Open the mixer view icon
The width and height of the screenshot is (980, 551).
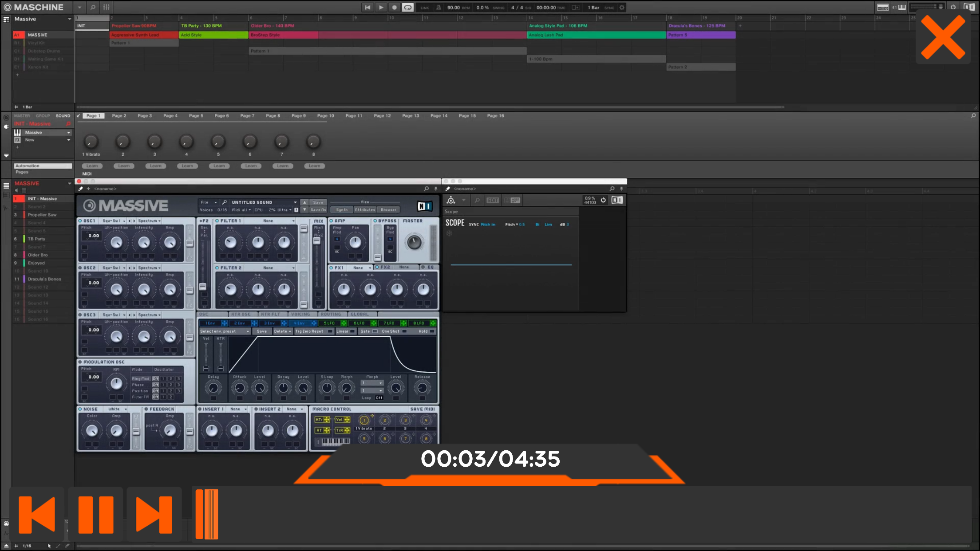click(x=107, y=8)
